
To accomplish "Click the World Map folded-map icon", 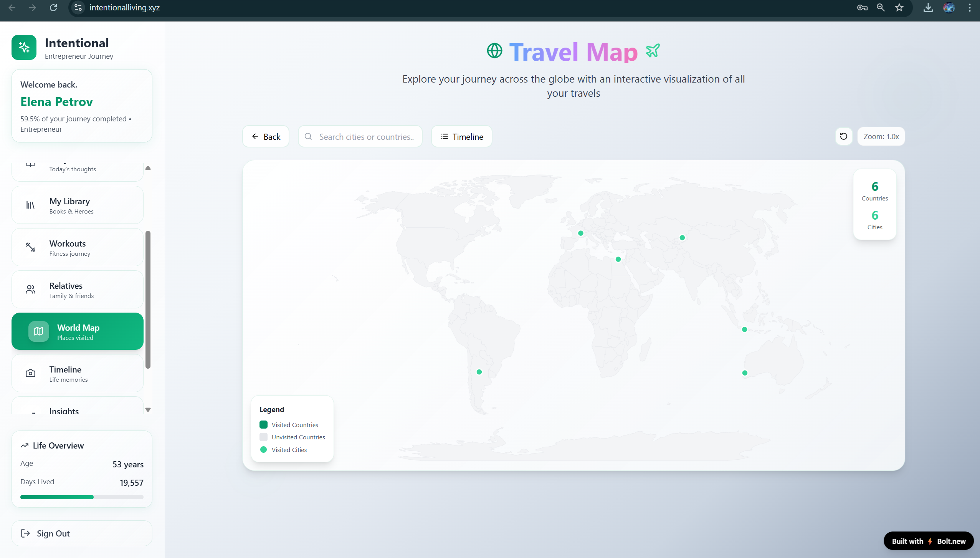I will tap(39, 331).
